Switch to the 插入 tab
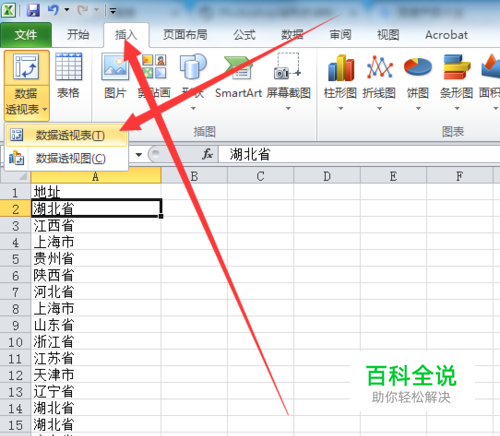Image resolution: width=500 pixels, height=436 pixels. click(126, 35)
